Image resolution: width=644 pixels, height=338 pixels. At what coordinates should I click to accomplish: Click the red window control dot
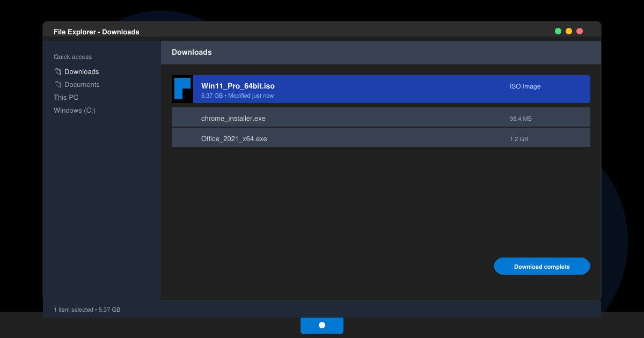point(580,31)
